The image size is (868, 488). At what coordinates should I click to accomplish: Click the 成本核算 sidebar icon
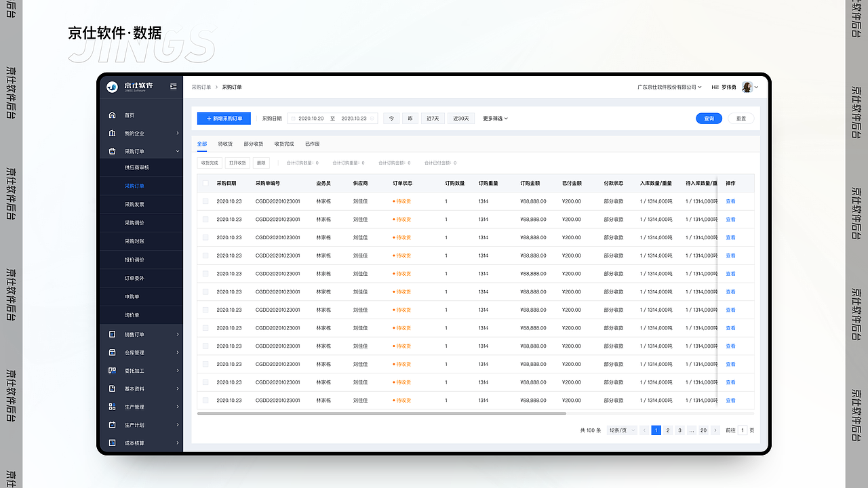[x=113, y=443]
